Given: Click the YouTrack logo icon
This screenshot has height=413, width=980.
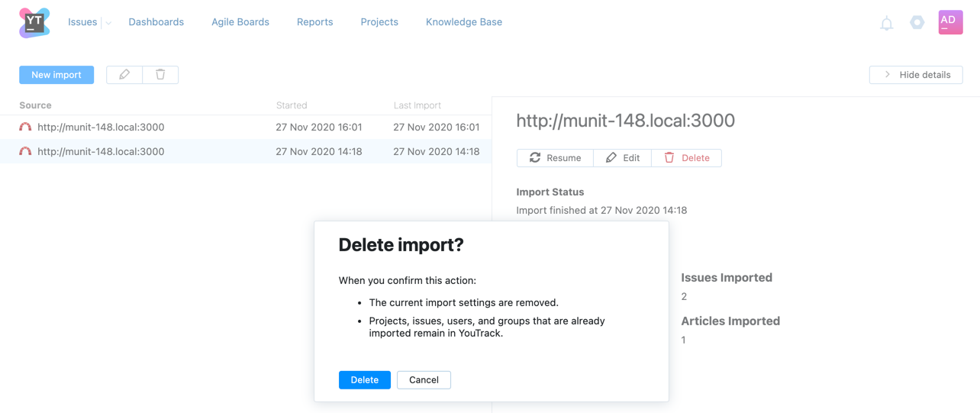Looking at the screenshot, I should pos(34,23).
